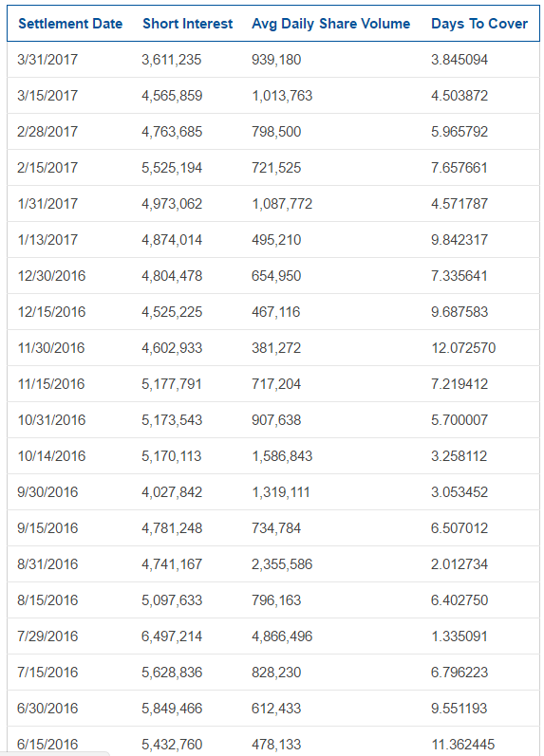The width and height of the screenshot is (544, 756).
Task: Select the 1/31/2017 row date
Action: tap(47, 203)
